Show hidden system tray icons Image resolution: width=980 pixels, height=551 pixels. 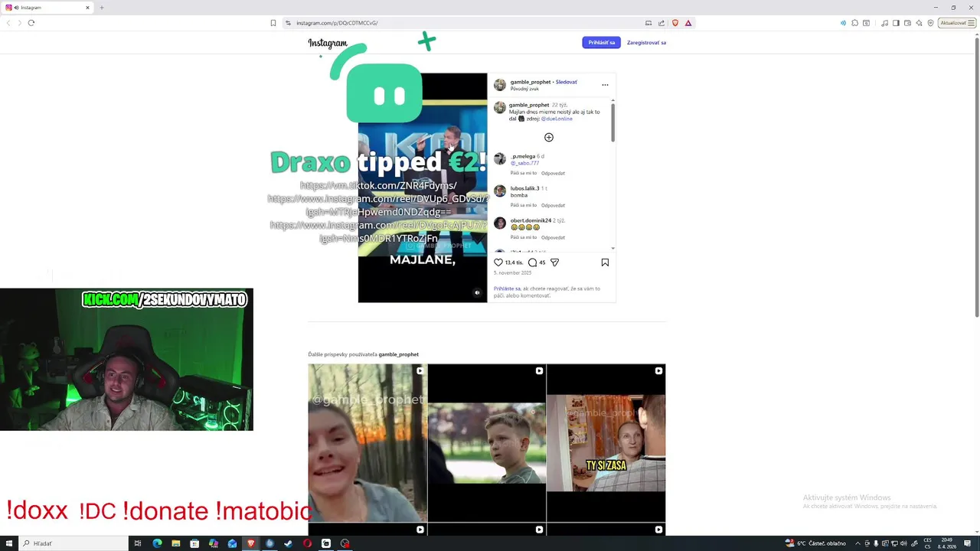tap(857, 543)
